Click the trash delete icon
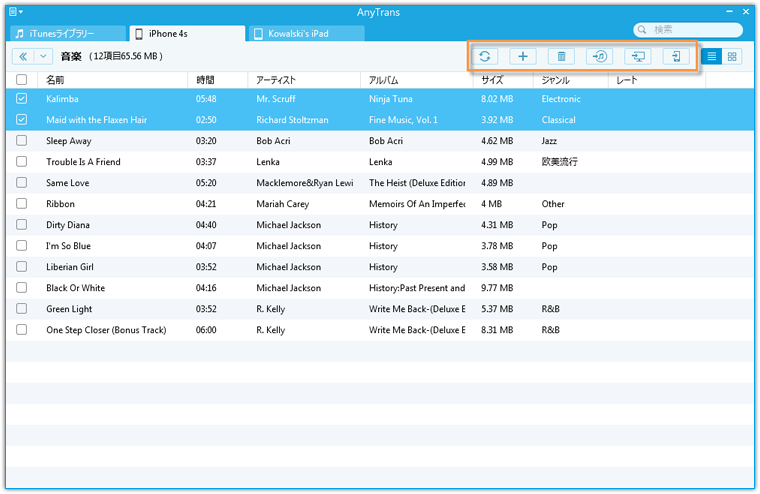 click(x=561, y=56)
